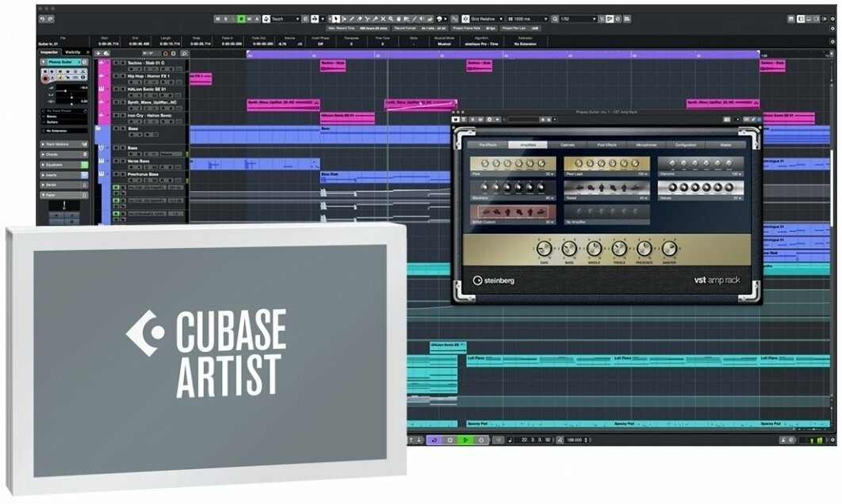Select the Zoom magnifier tool in toolbar
The width and height of the screenshot is (842, 504).
click(x=391, y=19)
